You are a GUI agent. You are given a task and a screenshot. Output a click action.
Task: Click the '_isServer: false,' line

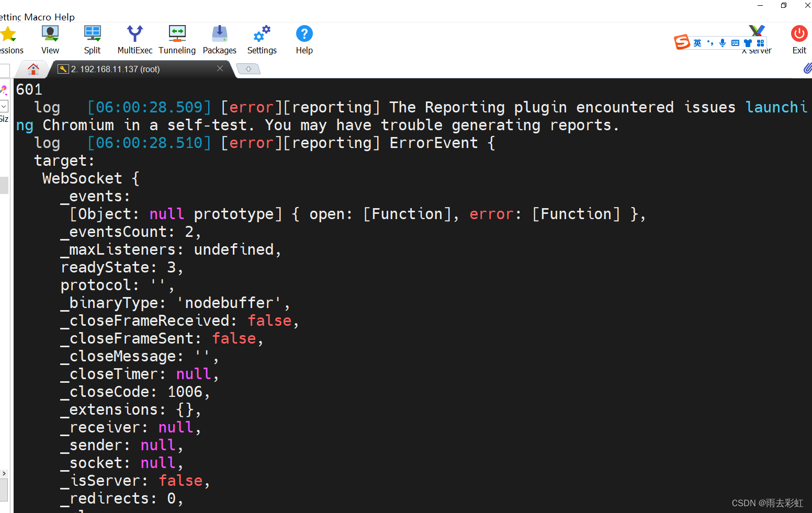(x=135, y=481)
